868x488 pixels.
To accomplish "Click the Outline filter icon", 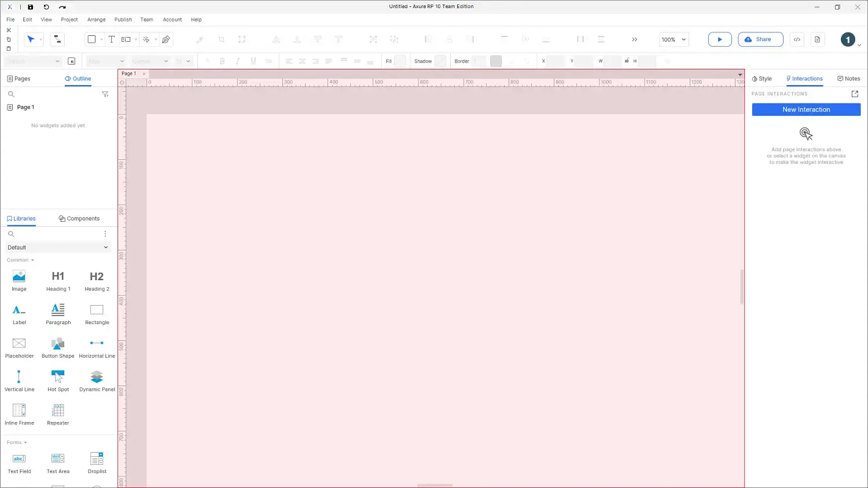I will [105, 94].
